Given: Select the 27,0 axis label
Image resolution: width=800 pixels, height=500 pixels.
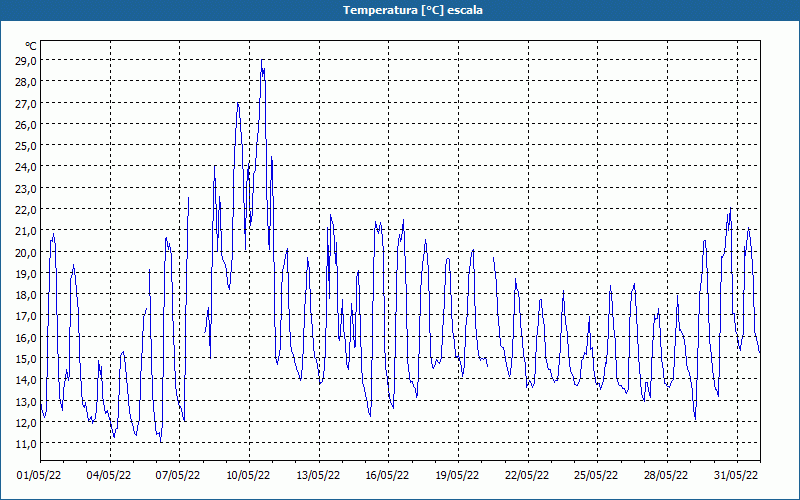Looking at the screenshot, I should [x=26, y=104].
